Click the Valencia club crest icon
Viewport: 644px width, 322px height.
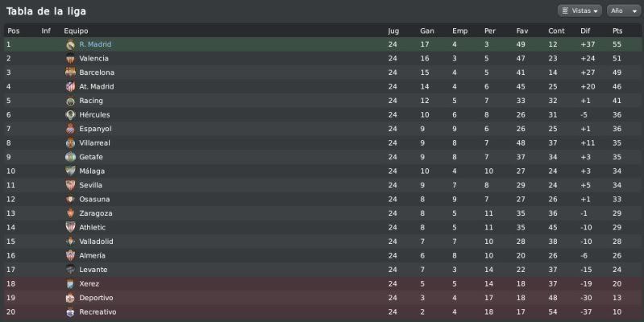pyautogui.click(x=70, y=59)
